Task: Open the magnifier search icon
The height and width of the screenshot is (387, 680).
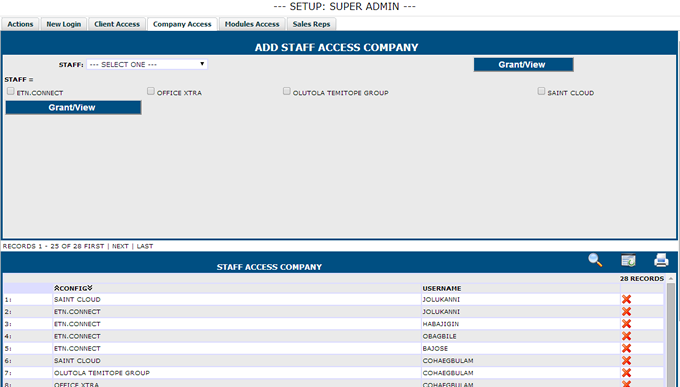Action: pos(595,260)
